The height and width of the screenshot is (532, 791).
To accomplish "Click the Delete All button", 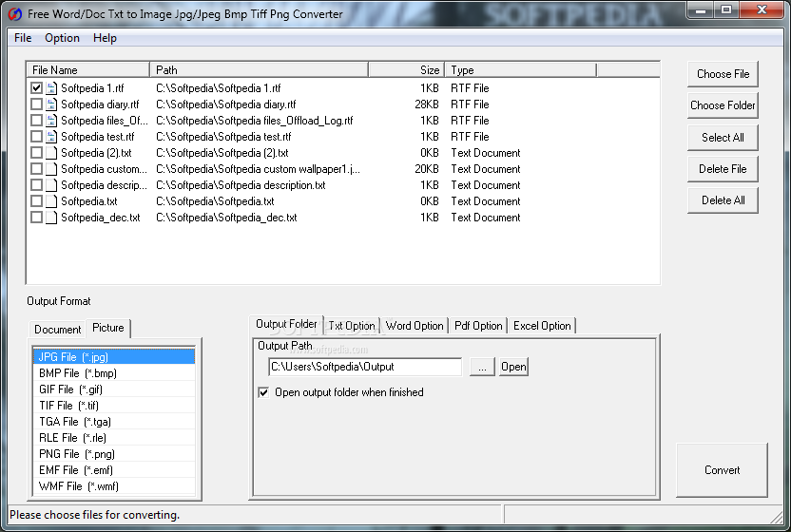I will (723, 200).
